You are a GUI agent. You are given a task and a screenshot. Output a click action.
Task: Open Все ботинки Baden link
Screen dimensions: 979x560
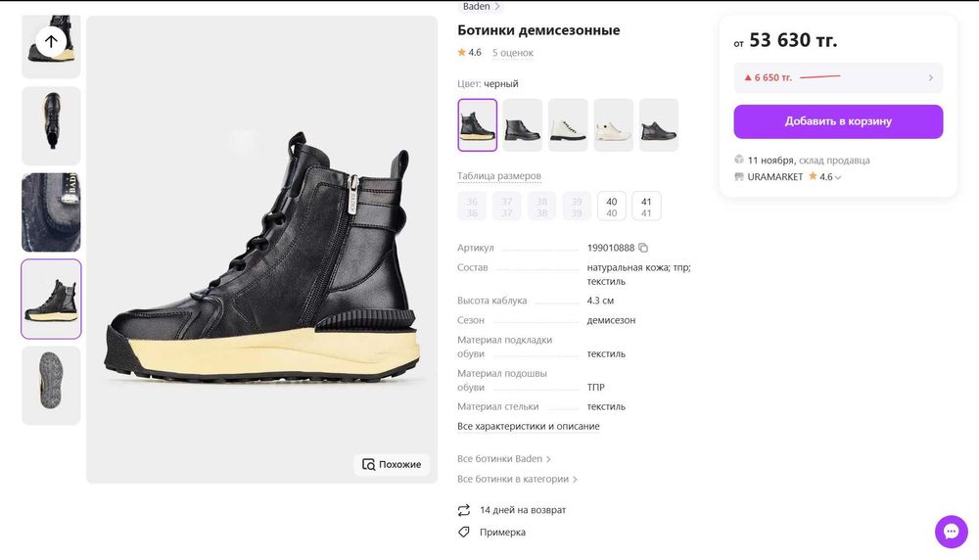pyautogui.click(x=504, y=458)
